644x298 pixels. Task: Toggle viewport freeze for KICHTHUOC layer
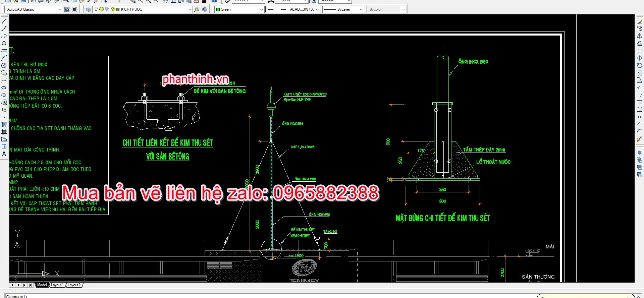click(107, 9)
